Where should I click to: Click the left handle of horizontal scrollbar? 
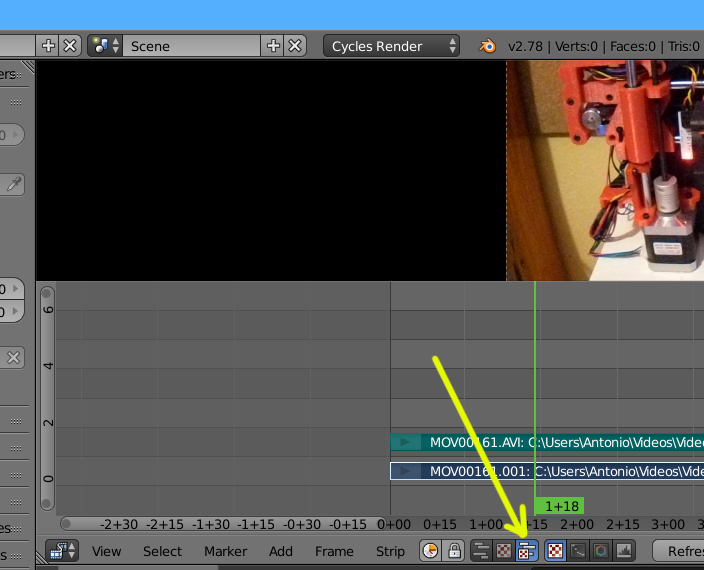[66, 524]
